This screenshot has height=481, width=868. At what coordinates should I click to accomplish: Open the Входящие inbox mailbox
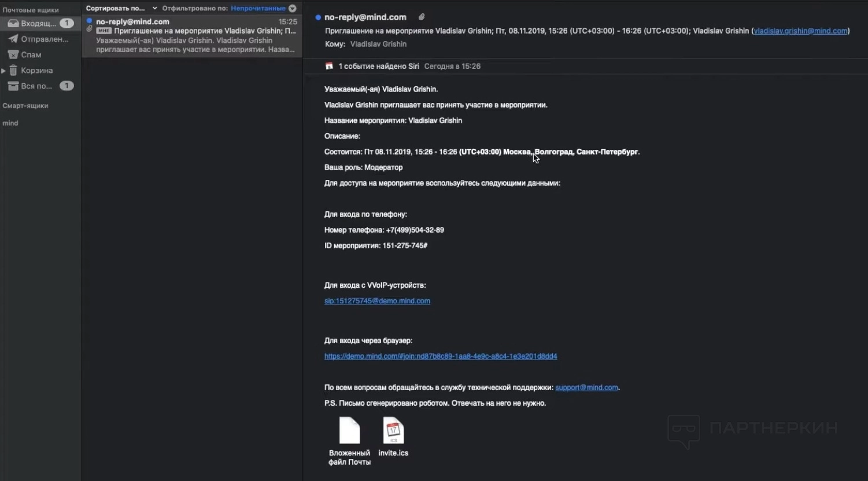tap(38, 24)
